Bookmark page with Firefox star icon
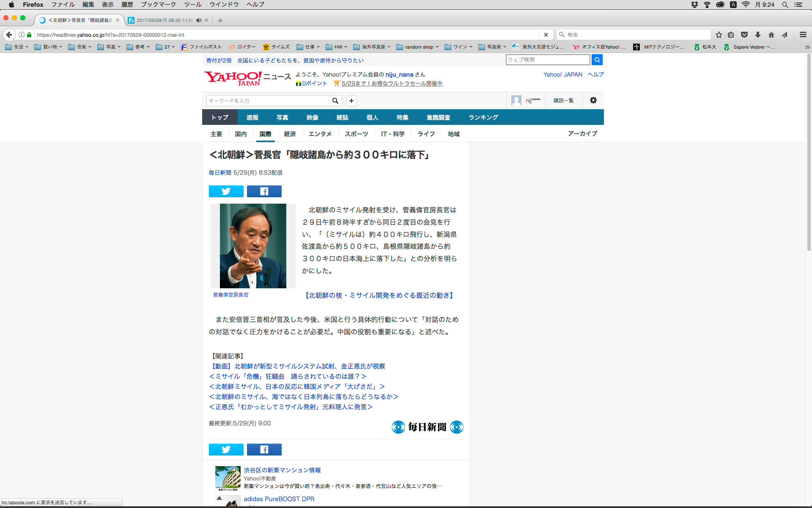812x508 pixels. click(719, 35)
